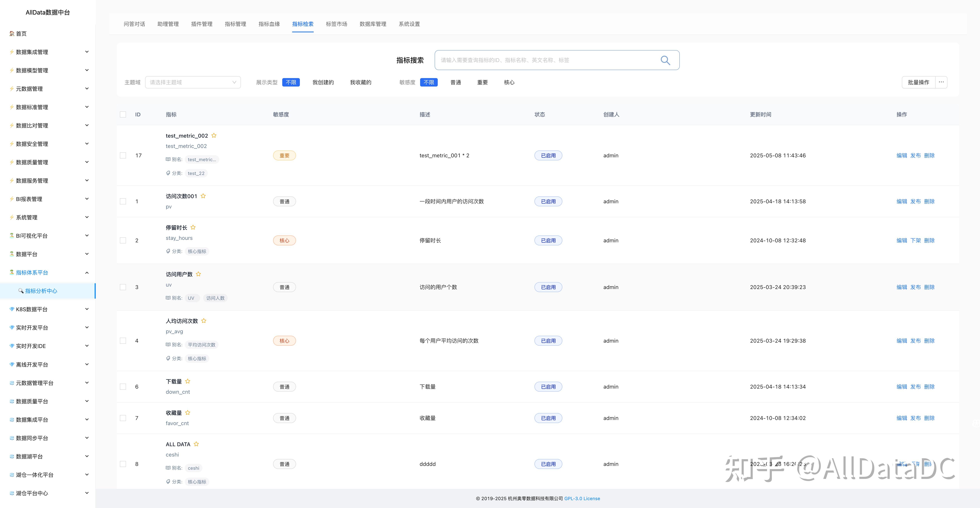The height and width of the screenshot is (508, 980).
Task: Switch to the 指标血缘 tab
Action: click(x=269, y=24)
